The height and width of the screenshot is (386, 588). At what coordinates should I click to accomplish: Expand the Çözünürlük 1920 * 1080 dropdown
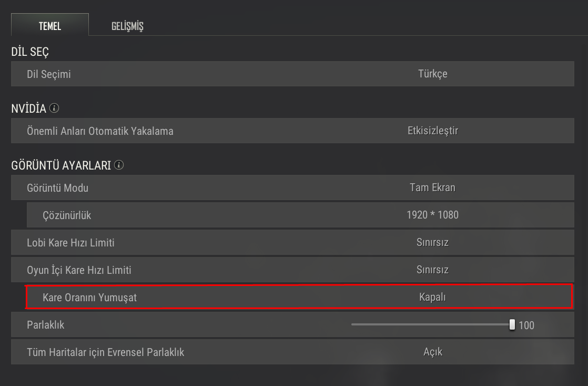pyautogui.click(x=432, y=215)
